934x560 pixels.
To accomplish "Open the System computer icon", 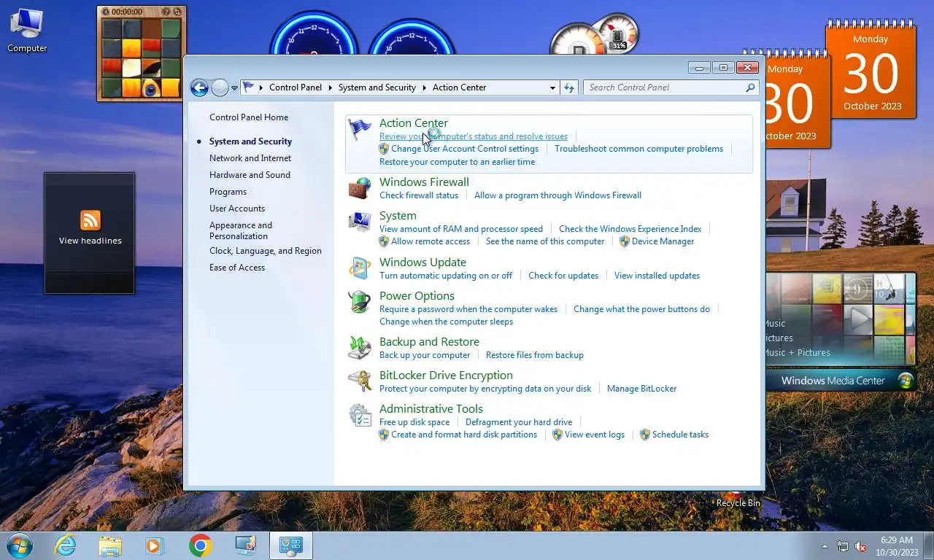I will pos(359,222).
